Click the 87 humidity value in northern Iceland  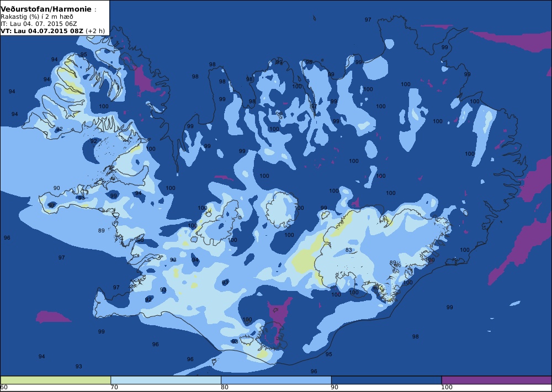314,106
